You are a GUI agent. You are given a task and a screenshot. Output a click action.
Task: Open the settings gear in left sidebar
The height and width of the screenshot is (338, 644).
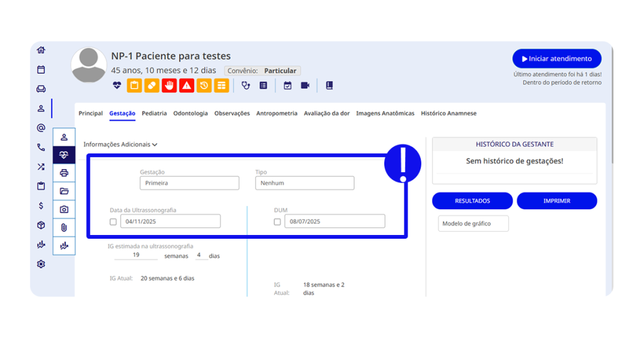click(x=41, y=264)
